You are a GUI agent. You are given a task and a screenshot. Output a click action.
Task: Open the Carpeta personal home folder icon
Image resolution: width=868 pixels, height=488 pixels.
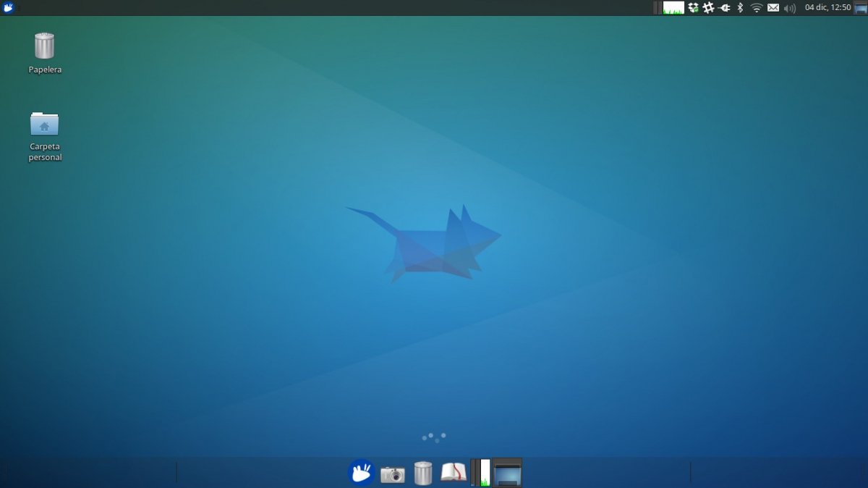coord(44,124)
